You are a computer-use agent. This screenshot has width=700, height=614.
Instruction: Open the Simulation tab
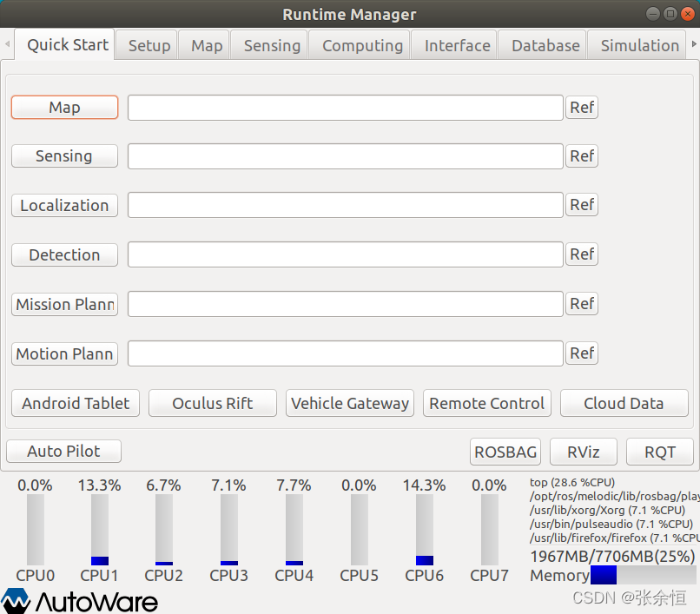click(638, 45)
